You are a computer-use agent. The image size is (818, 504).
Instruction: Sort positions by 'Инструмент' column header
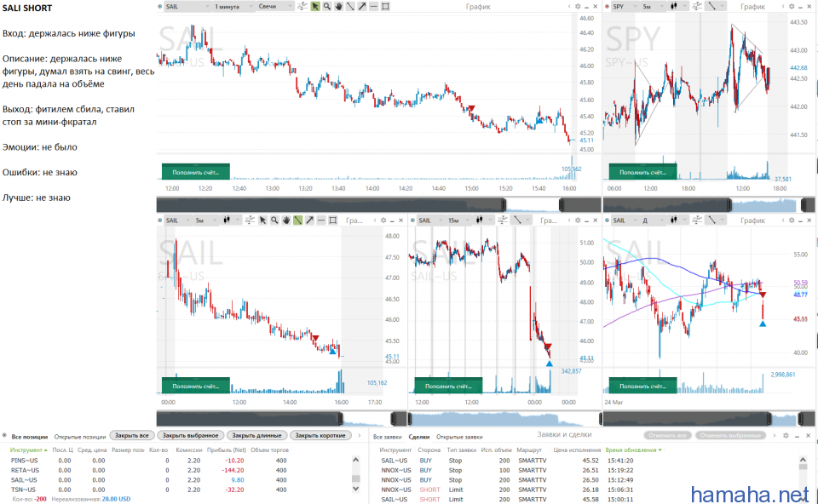pos(28,450)
